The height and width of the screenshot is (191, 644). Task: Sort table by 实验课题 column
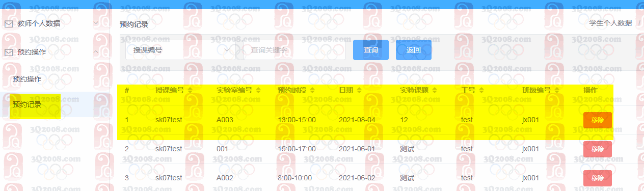[434, 90]
